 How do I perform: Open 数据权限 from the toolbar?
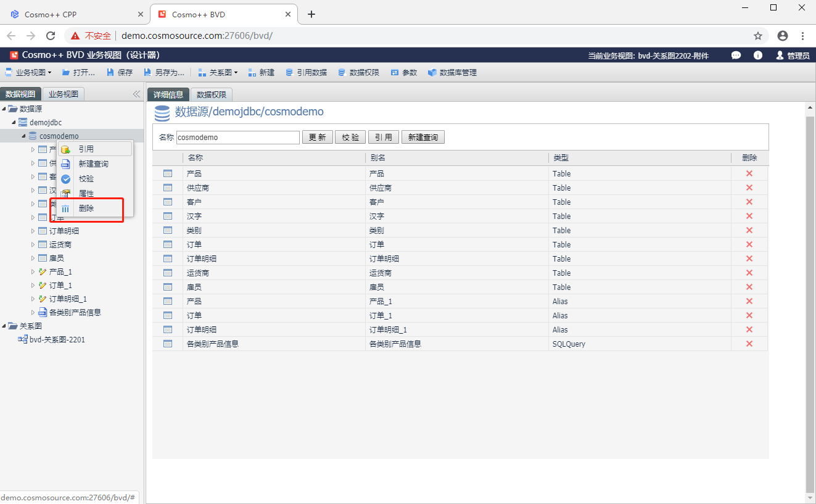[358, 72]
